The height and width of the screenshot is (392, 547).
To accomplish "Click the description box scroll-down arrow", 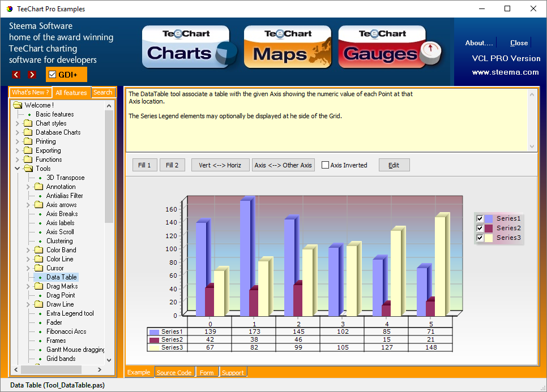I will tap(532, 147).
